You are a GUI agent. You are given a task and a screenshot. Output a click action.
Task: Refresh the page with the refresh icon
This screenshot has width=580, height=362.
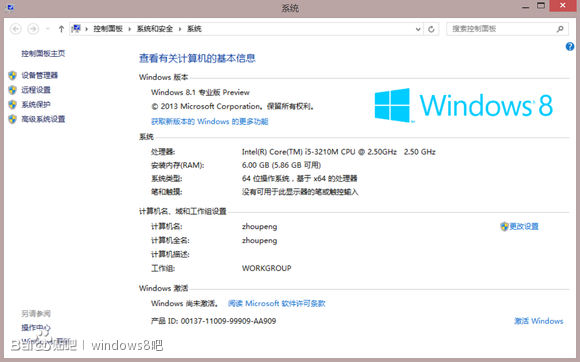431,29
